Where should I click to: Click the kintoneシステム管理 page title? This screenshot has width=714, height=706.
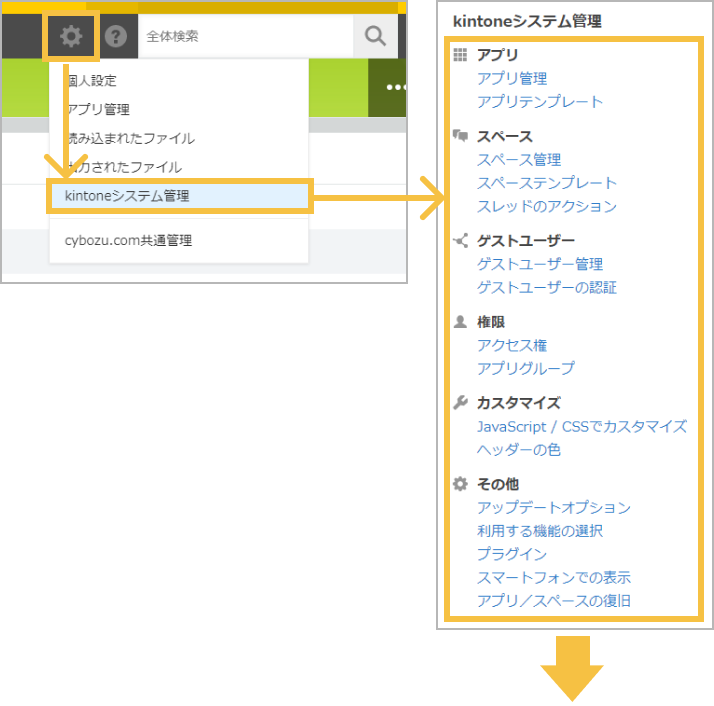coord(527,21)
